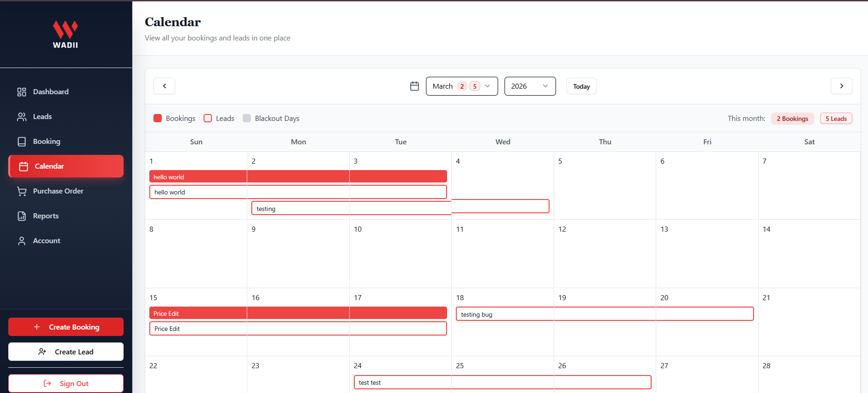Click the 'Sat' column header
The image size is (868, 393).
point(809,142)
